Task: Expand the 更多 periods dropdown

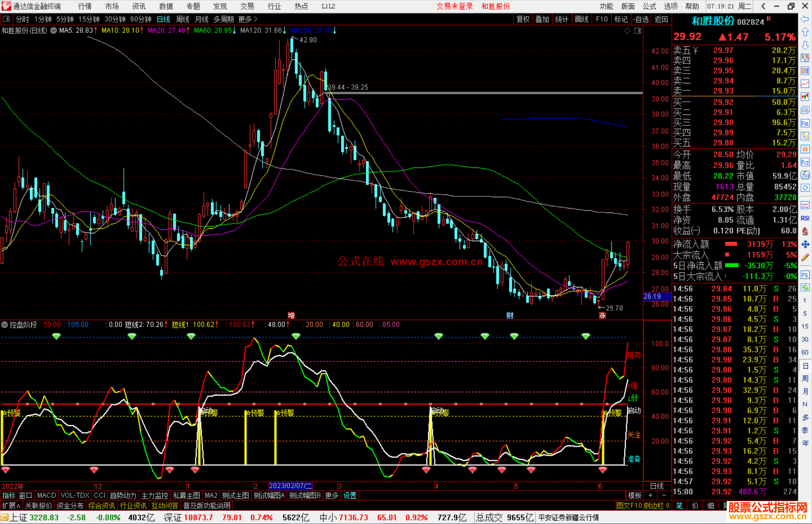Action: click(247, 19)
